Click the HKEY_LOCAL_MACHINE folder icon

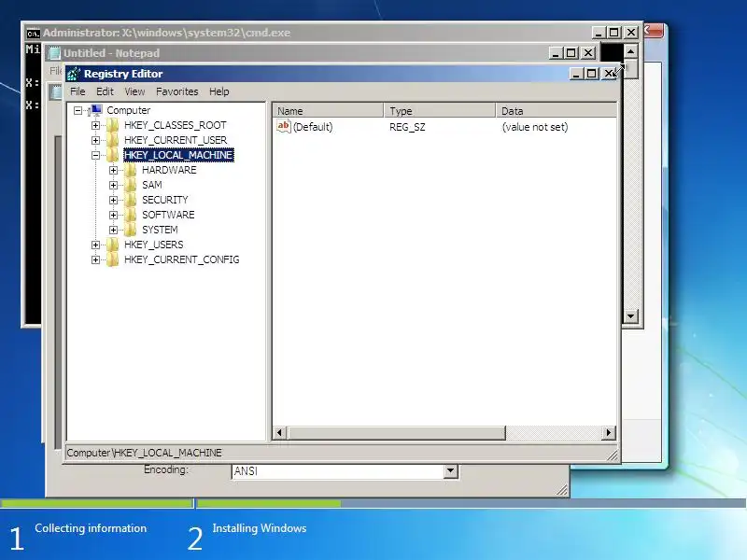[x=113, y=155]
